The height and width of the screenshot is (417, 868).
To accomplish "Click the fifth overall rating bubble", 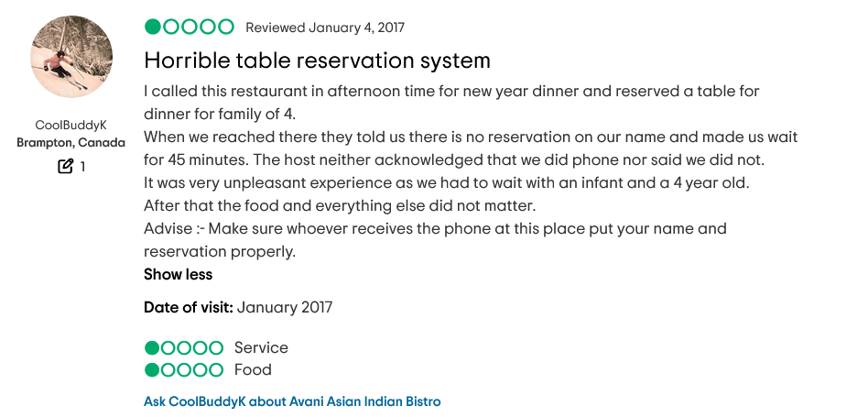I will [x=226, y=27].
